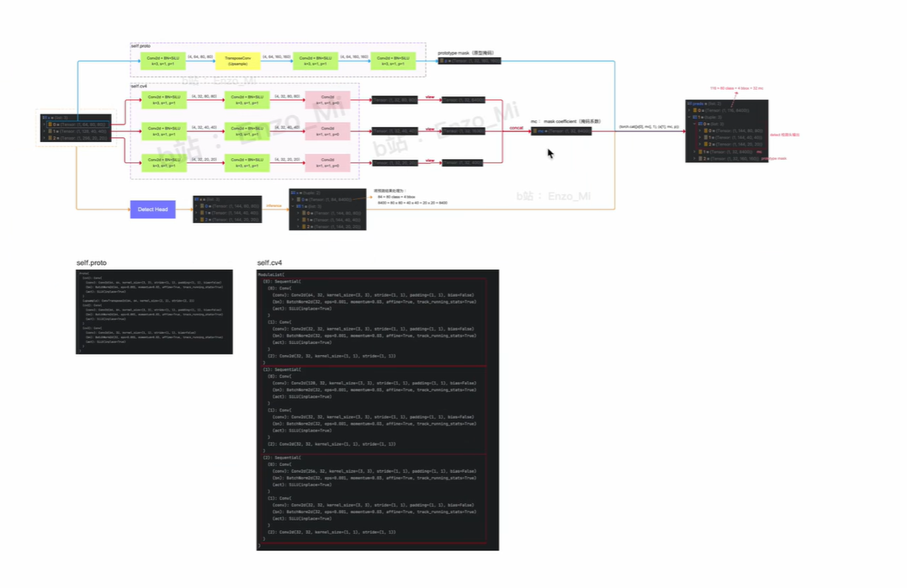The image size is (907, 588).
Task: Select pink Conv2d block following (4, 32, 80, 80)
Action: 327,100
